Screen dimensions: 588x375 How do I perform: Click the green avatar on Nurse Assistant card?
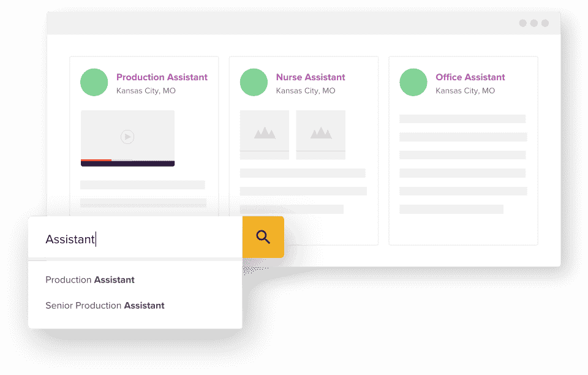point(254,82)
